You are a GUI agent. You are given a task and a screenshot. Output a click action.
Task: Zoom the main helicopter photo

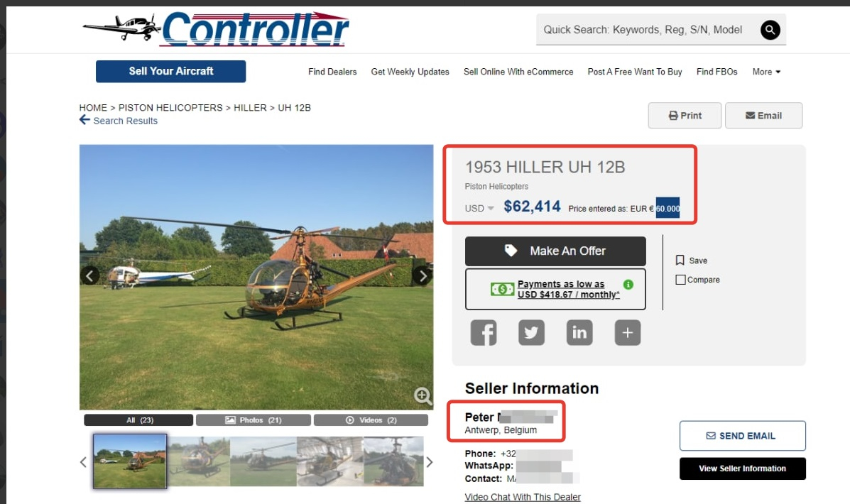[x=423, y=395]
